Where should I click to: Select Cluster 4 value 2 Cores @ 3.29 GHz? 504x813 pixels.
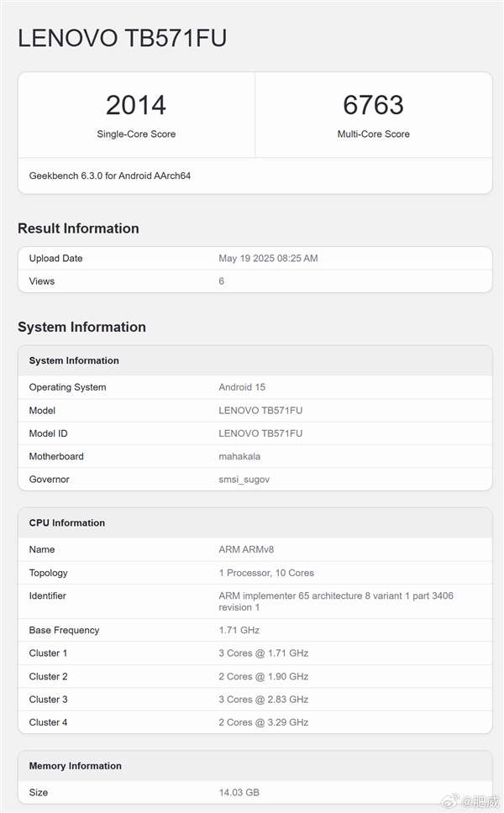click(263, 722)
